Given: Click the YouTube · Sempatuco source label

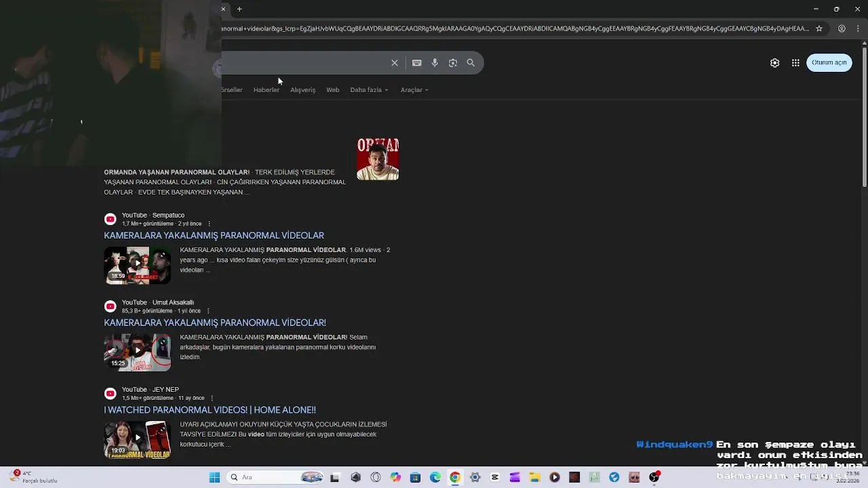Looking at the screenshot, I should pyautogui.click(x=153, y=216).
